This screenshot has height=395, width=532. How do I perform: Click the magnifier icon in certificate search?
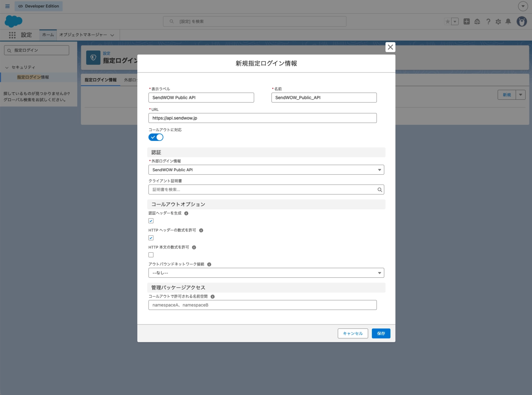[x=380, y=190]
